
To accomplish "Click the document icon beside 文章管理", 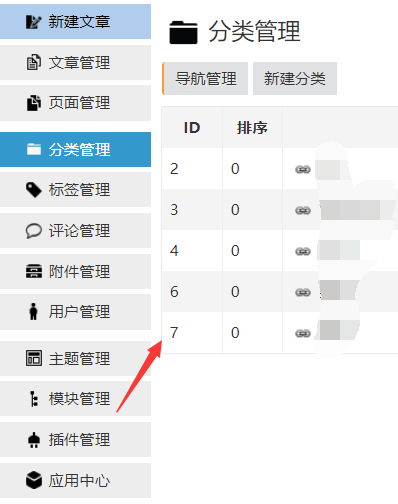I will [x=33, y=62].
